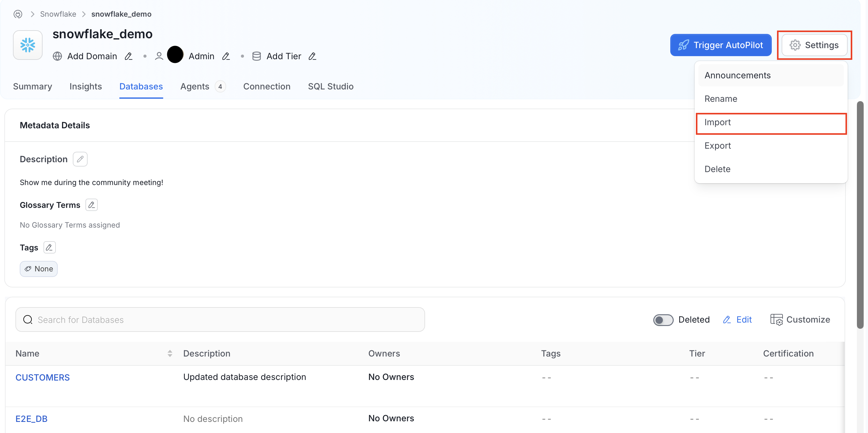Click the Edit databases button
Image resolution: width=868 pixels, height=433 pixels.
pyautogui.click(x=738, y=320)
